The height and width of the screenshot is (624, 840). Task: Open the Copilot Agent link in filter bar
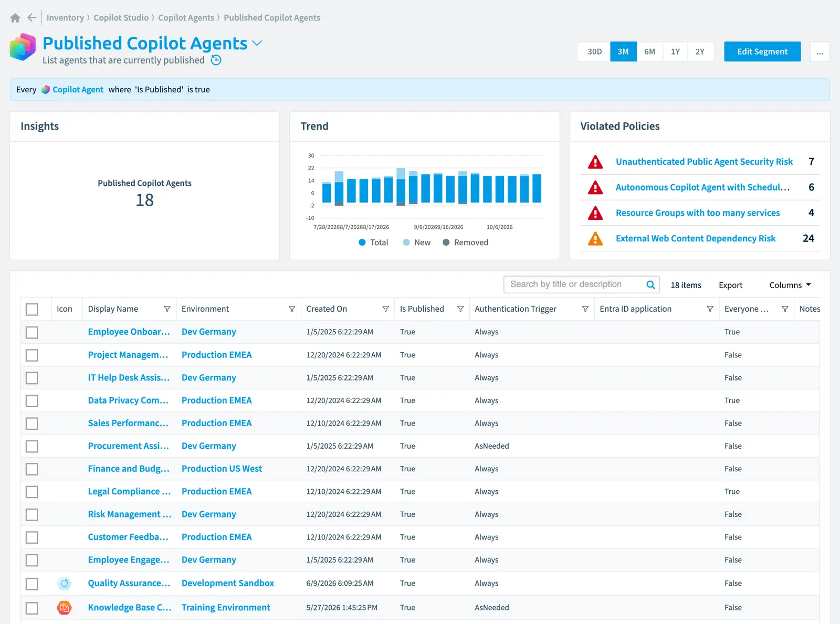pos(78,90)
